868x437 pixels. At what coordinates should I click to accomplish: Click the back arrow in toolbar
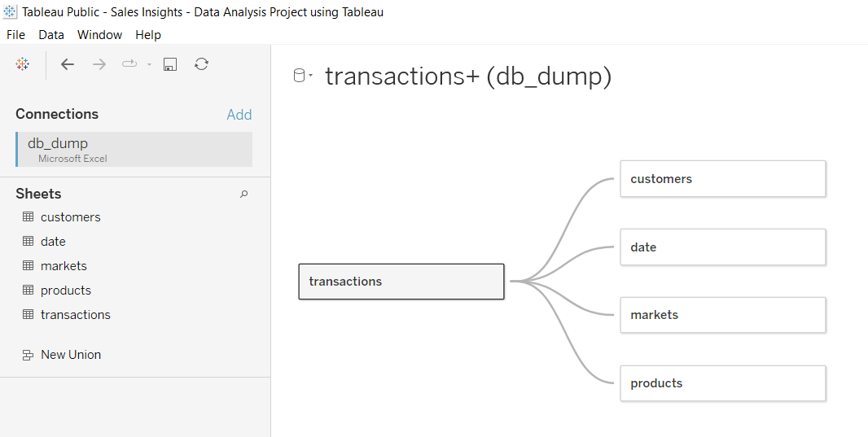[x=68, y=64]
